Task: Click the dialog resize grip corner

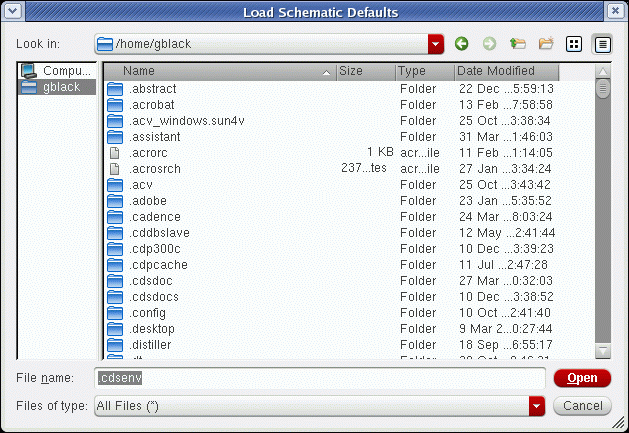Action: click(620, 423)
